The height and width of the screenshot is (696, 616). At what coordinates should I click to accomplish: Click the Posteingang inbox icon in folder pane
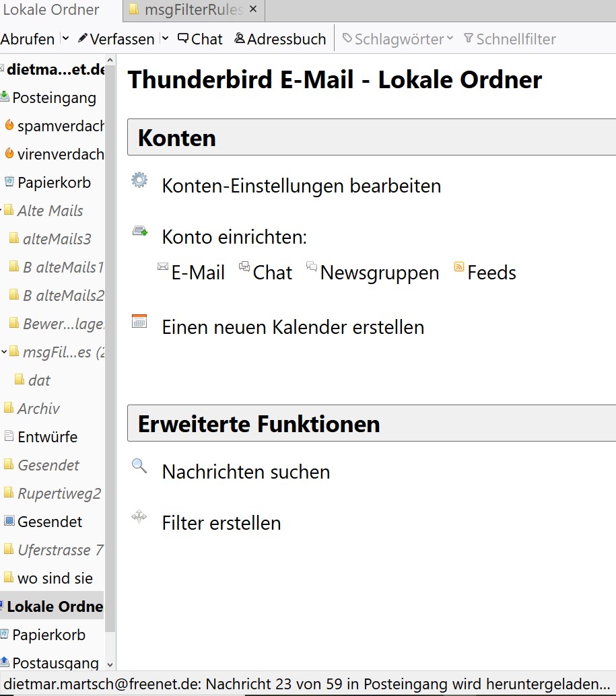5,98
